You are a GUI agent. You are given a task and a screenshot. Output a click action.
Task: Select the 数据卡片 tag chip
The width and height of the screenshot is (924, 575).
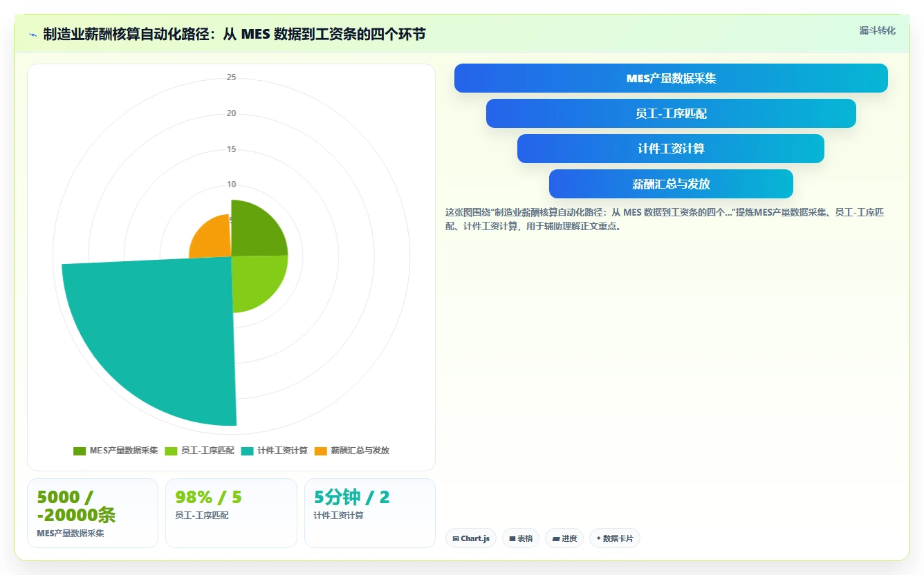pos(615,538)
